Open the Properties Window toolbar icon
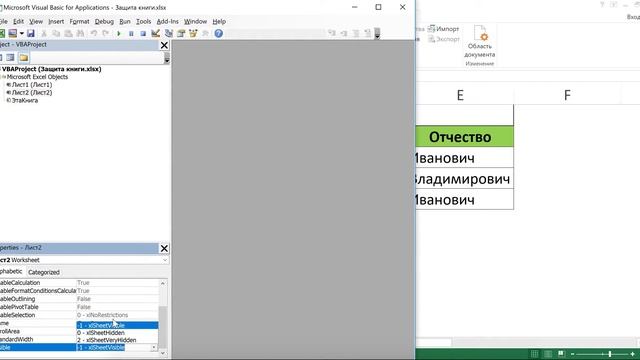640x360 pixels. coord(181,33)
